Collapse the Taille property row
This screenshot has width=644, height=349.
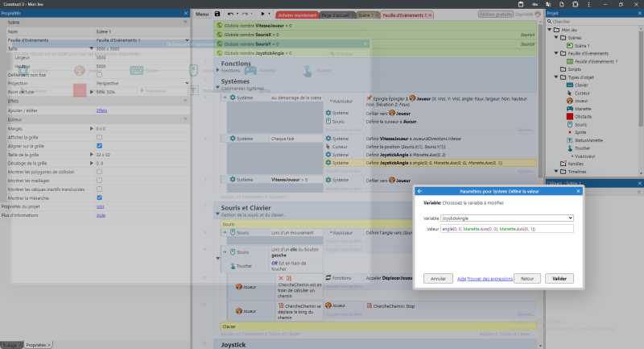(x=91, y=48)
